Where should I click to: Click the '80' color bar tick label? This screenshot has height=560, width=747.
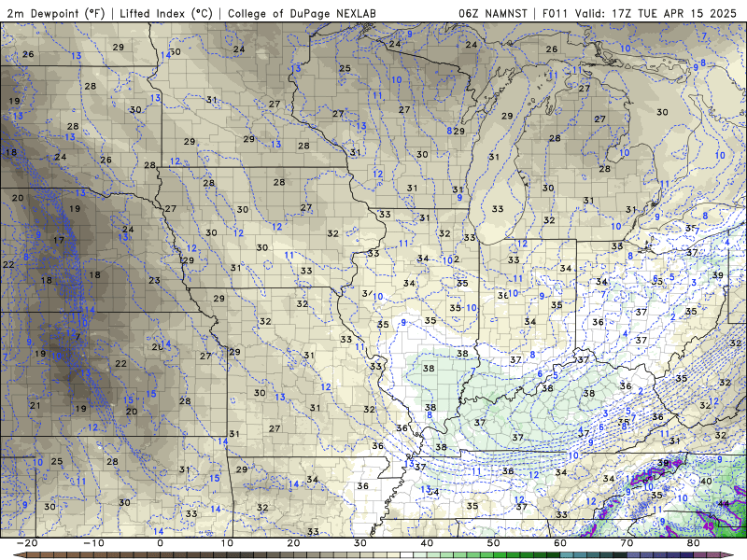click(x=694, y=543)
